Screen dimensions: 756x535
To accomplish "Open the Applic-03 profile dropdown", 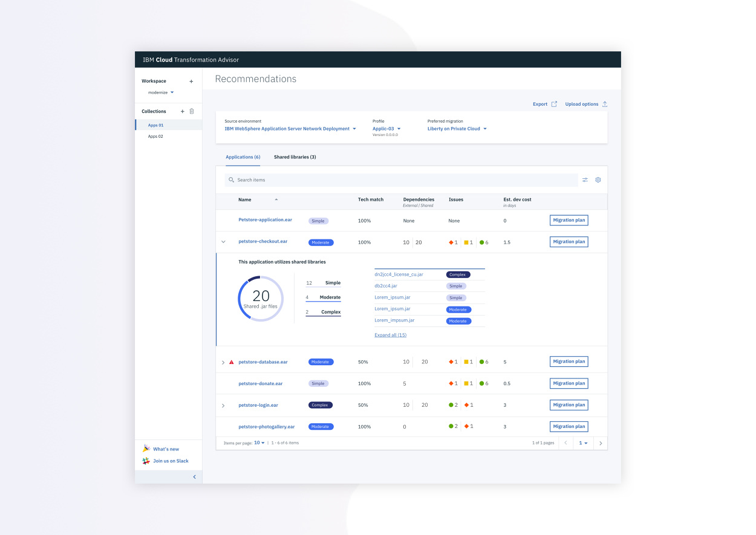I will [x=386, y=129].
